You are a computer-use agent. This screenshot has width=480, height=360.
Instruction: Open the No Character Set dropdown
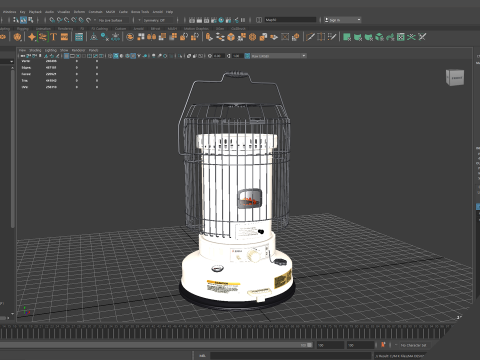tap(414, 345)
